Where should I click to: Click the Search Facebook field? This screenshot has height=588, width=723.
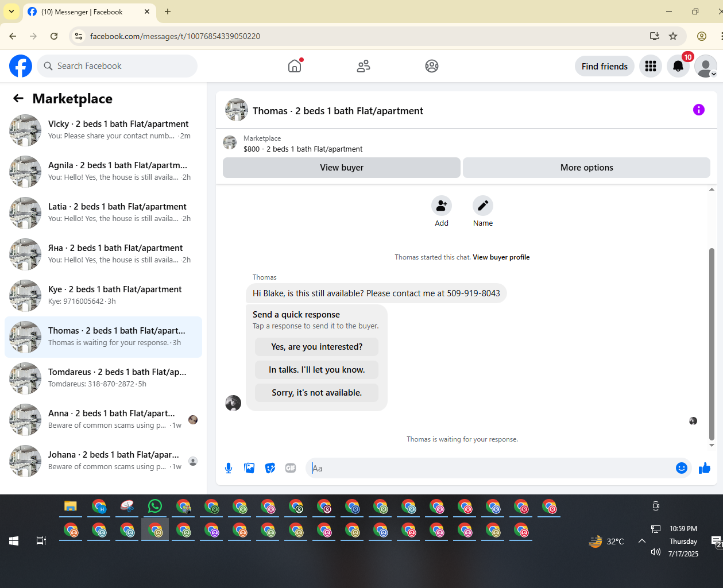tap(117, 66)
